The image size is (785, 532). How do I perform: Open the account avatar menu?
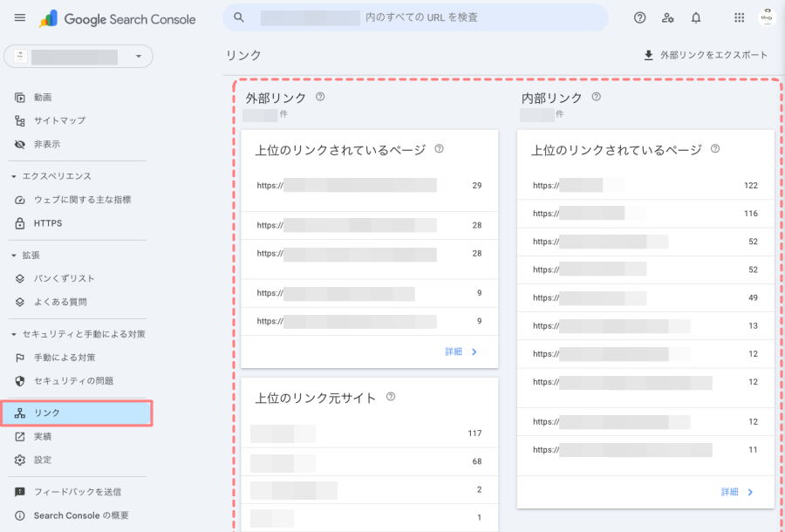click(767, 18)
